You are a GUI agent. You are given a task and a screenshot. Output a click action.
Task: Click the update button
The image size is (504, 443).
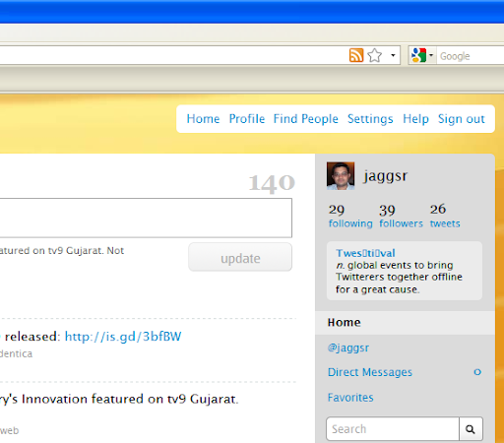click(240, 257)
